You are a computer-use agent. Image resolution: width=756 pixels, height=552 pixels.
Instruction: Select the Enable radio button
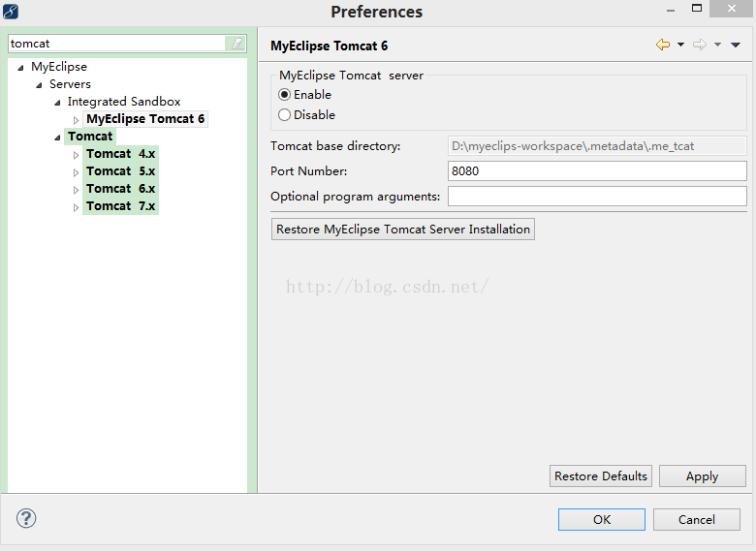click(x=284, y=94)
